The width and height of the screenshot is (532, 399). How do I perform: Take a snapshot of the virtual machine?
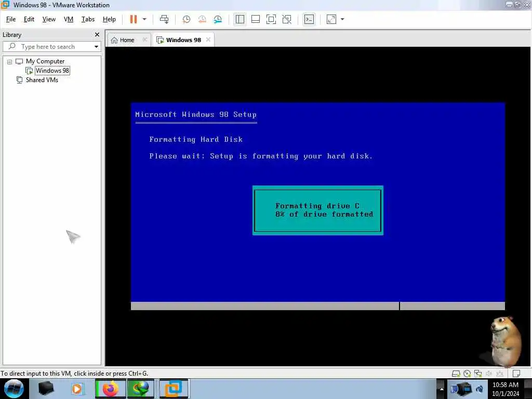[187, 19]
